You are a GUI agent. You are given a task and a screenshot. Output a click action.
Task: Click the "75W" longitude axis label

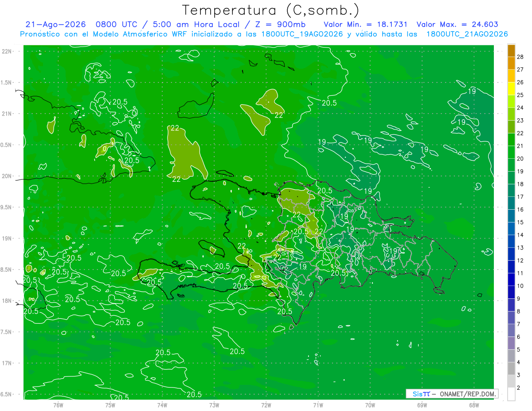110,405
